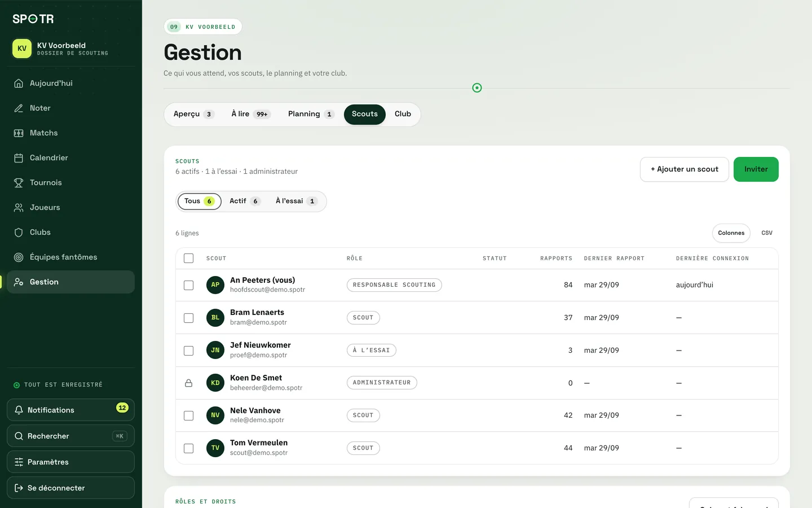The height and width of the screenshot is (508, 812).
Task: Select Tom Vermeulen's checkbox
Action: tap(189, 448)
